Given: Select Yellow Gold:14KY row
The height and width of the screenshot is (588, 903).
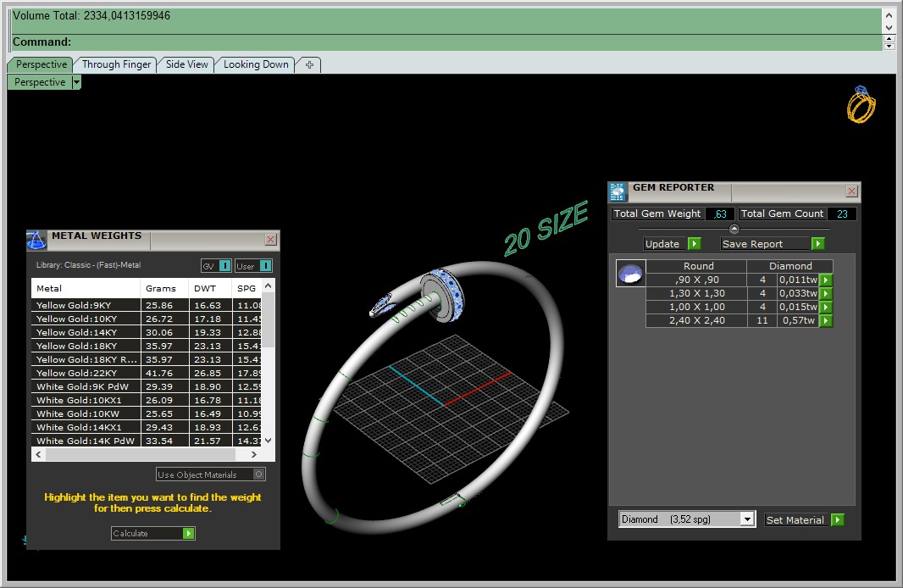Looking at the screenshot, I should click(147, 332).
